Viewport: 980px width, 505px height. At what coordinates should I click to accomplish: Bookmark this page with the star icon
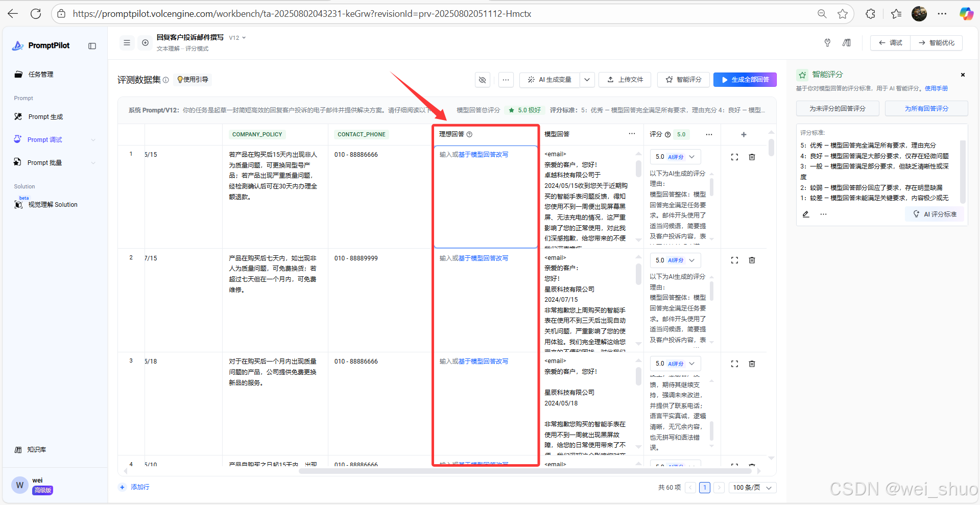(843, 14)
